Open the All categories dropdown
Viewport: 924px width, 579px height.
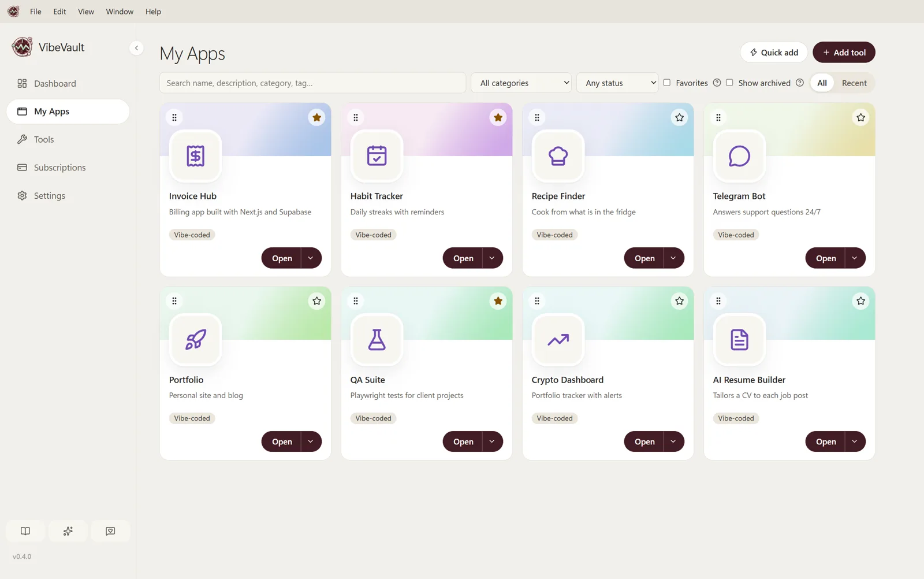pos(521,83)
